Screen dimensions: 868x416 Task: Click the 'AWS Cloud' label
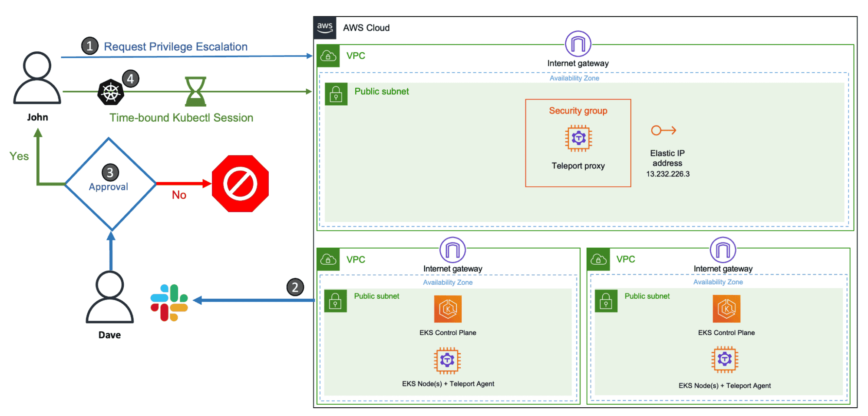[x=366, y=28]
